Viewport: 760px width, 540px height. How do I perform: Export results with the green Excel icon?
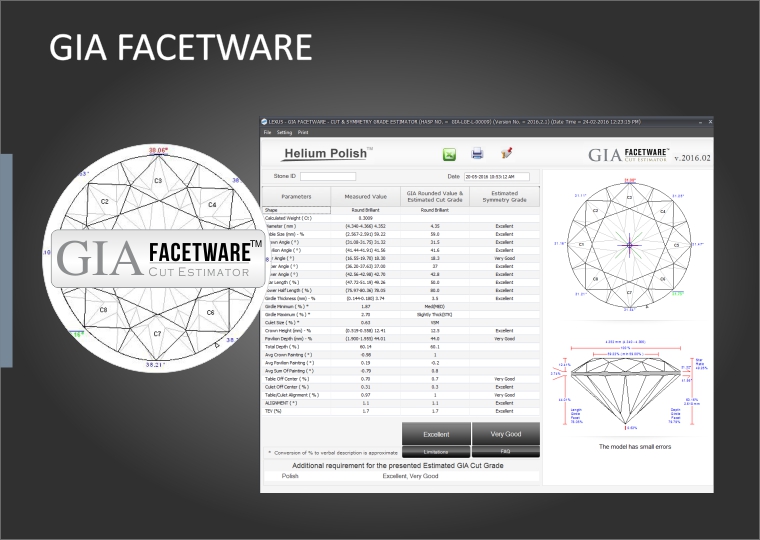[449, 154]
